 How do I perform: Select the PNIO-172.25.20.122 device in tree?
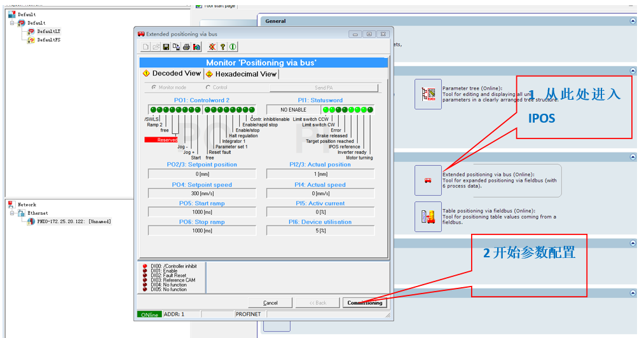pyautogui.click(x=73, y=222)
